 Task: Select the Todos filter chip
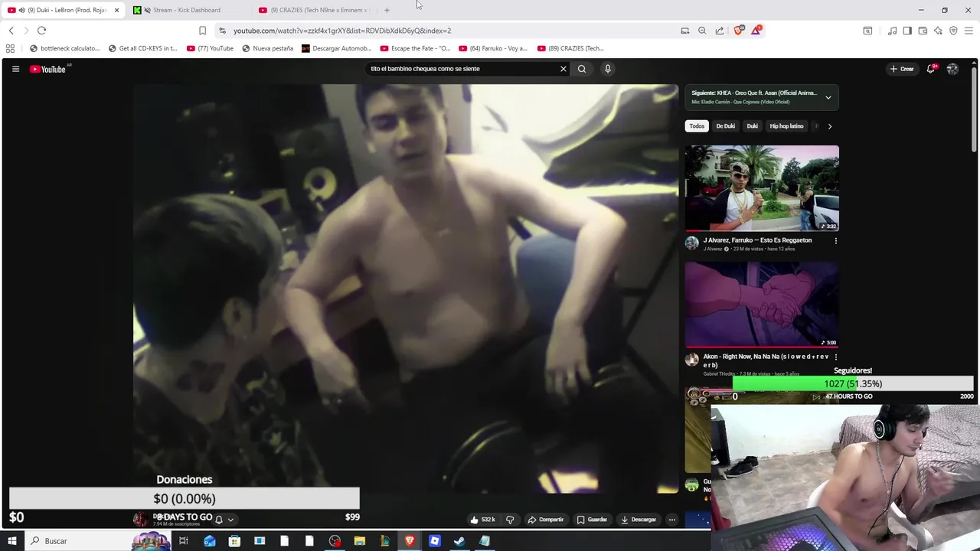click(x=697, y=126)
